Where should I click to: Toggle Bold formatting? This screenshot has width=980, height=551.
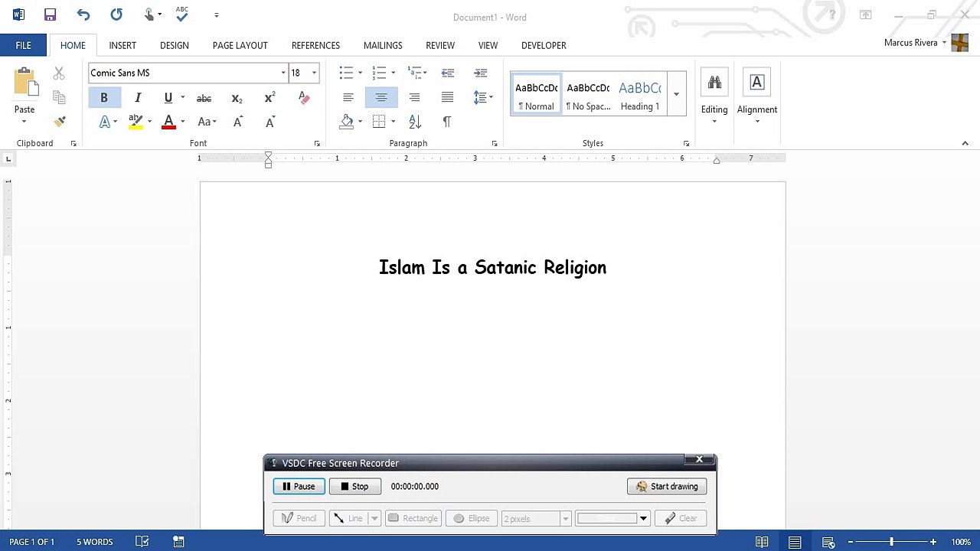104,98
